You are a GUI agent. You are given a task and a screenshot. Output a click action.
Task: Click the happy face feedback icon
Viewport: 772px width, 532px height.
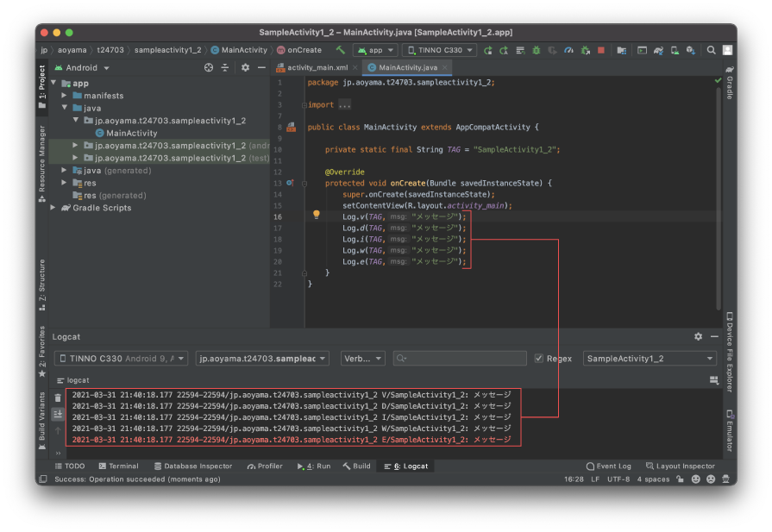[x=696, y=479]
